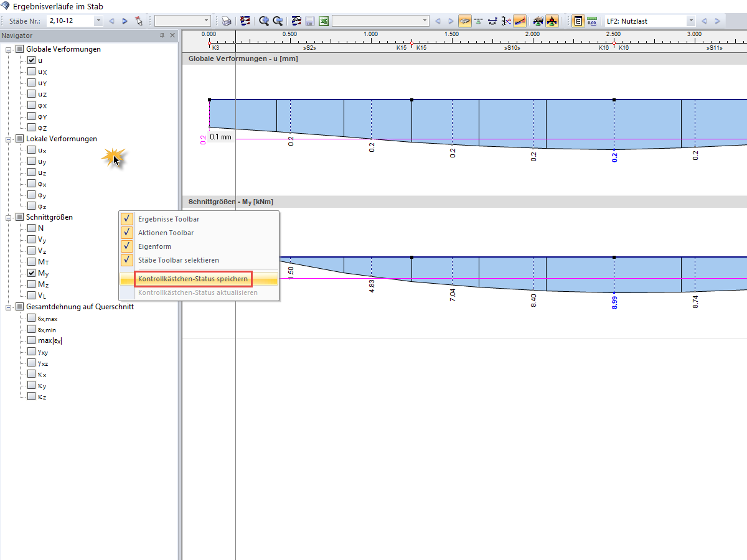Open the wide empty dropdown beside Excel icon
The height and width of the screenshot is (560, 747).
coord(425,21)
